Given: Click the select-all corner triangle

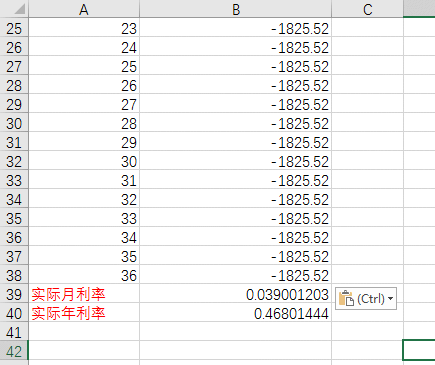Looking at the screenshot, I should click(20, 9).
